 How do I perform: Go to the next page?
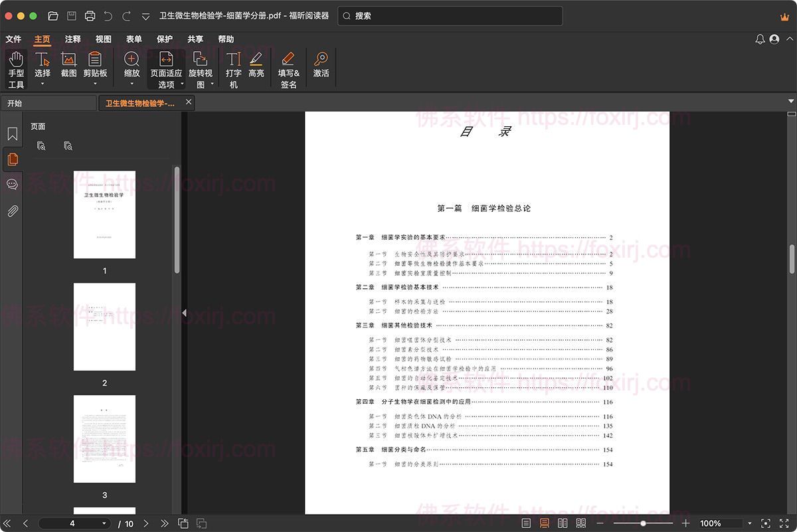[x=146, y=523]
